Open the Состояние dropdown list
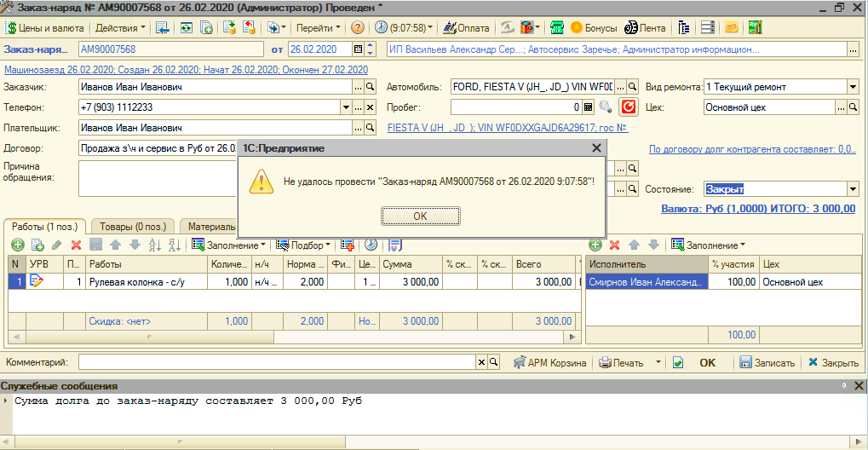This screenshot has width=868, height=450. pos(852,189)
